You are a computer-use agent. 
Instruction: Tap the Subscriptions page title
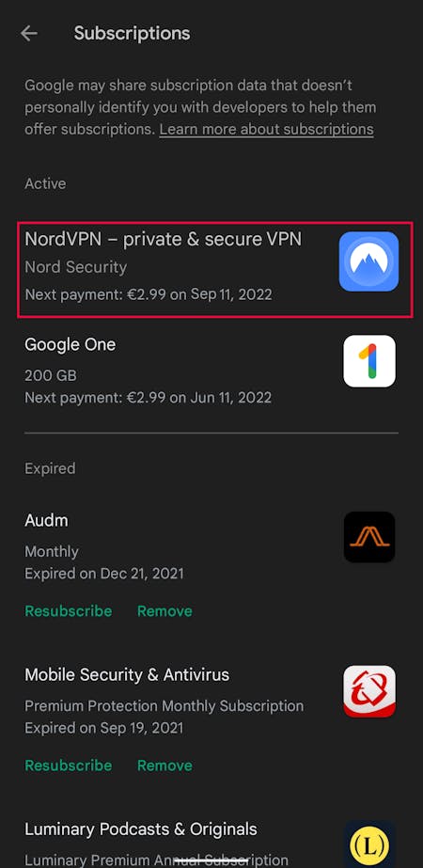tap(132, 33)
